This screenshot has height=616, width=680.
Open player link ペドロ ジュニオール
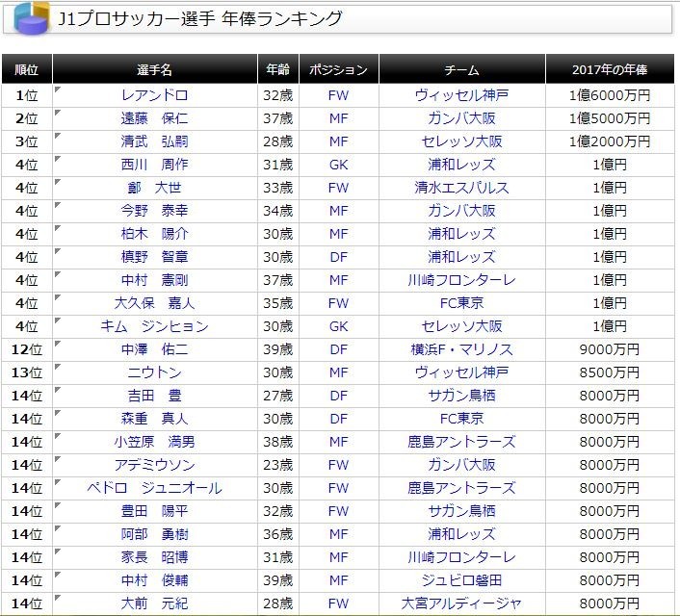[155, 488]
